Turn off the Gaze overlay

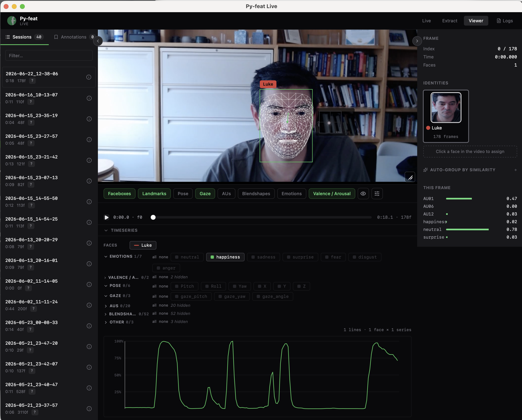point(205,194)
